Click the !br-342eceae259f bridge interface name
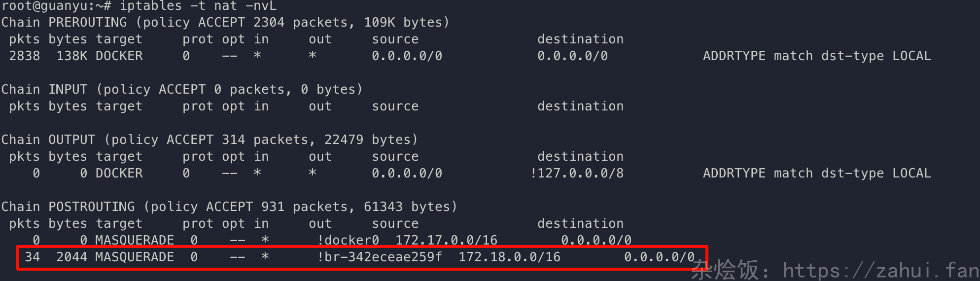 pos(380,257)
